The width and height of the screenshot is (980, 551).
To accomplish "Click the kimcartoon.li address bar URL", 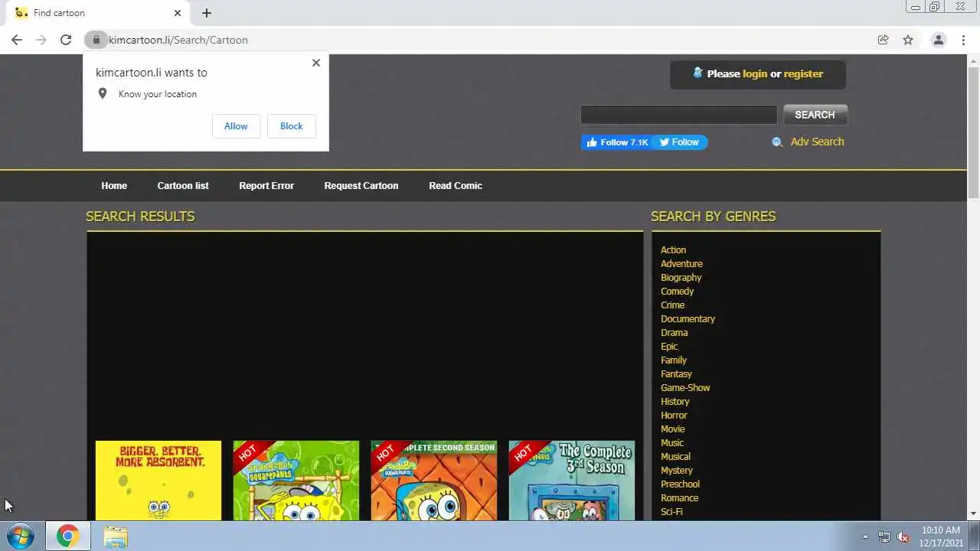I will (x=178, y=40).
